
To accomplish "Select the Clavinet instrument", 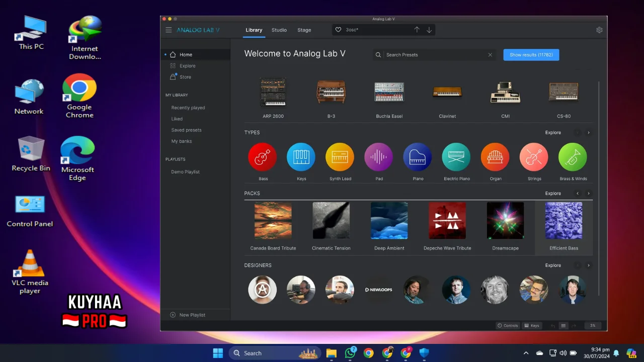I will coord(447,98).
